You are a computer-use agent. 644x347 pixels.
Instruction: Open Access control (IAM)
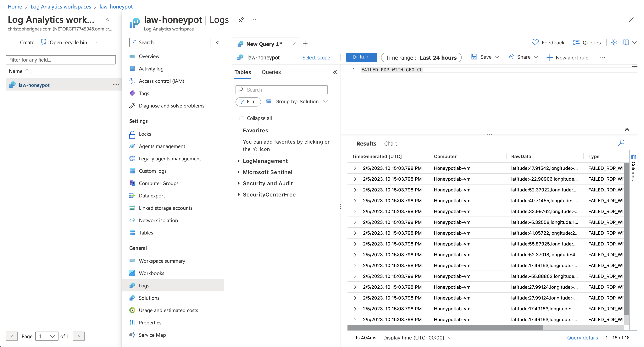pos(161,81)
